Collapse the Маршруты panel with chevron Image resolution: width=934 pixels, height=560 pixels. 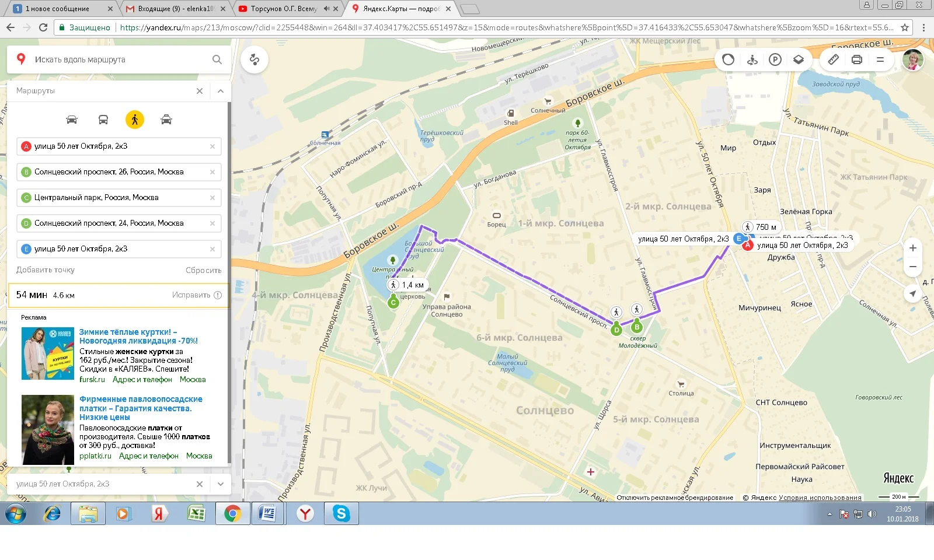pyautogui.click(x=220, y=91)
